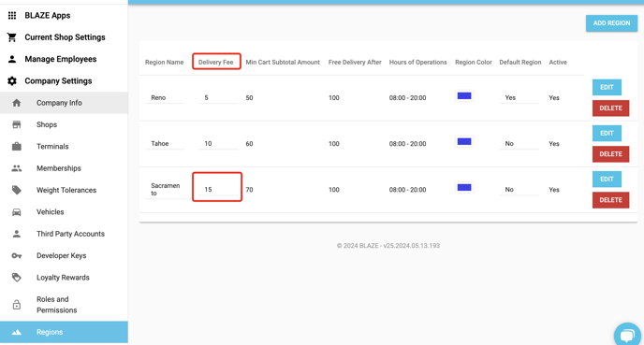Click the Delivery Fee column header
Image resolution: width=644 pixels, height=345 pixels.
point(215,63)
